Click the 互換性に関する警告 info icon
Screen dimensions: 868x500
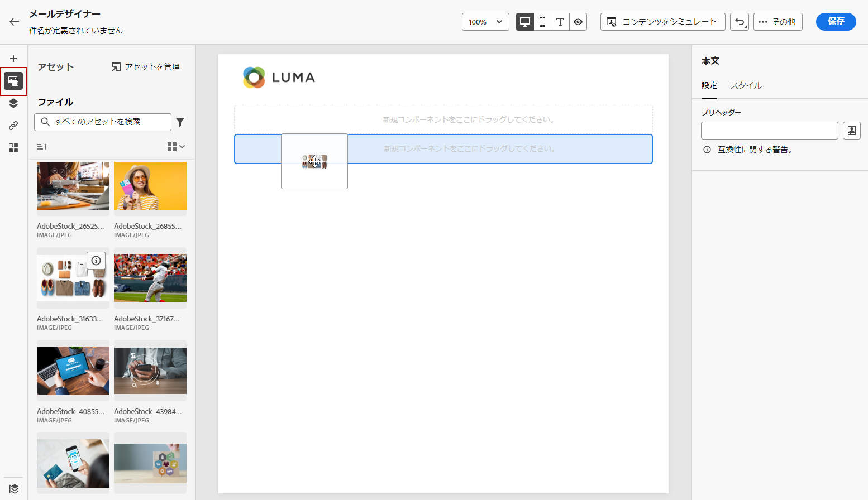click(x=707, y=150)
